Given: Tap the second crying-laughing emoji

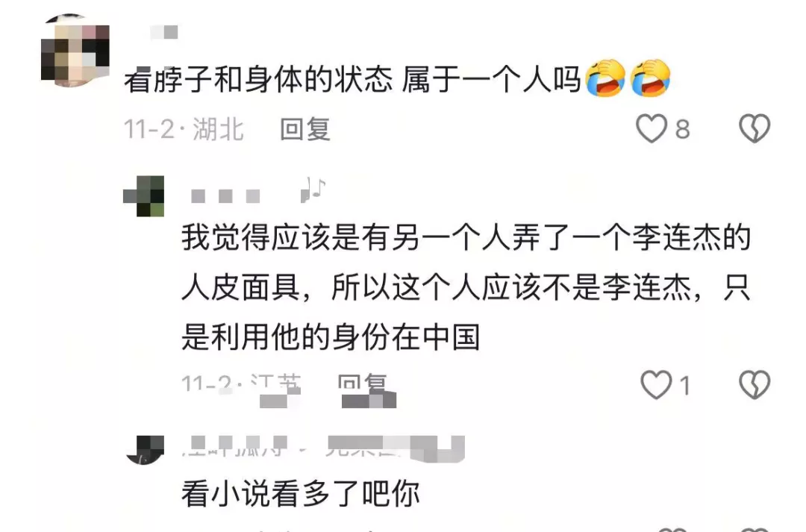Looking at the screenshot, I should (x=651, y=78).
